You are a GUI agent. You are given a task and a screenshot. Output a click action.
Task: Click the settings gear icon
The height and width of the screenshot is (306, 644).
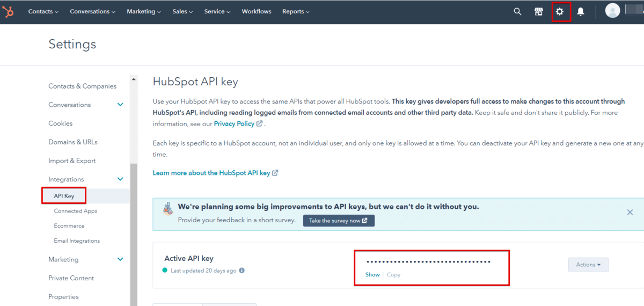click(x=560, y=11)
